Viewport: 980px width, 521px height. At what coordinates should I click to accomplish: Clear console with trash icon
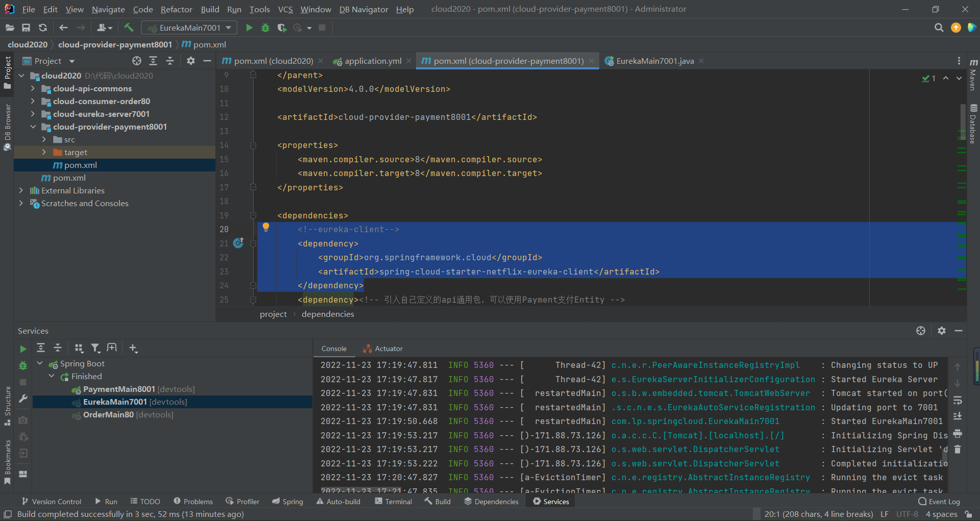click(958, 450)
